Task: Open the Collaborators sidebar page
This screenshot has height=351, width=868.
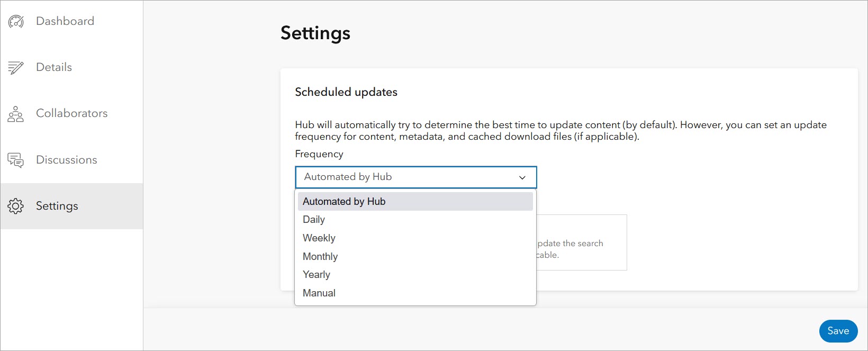Action: (x=71, y=113)
